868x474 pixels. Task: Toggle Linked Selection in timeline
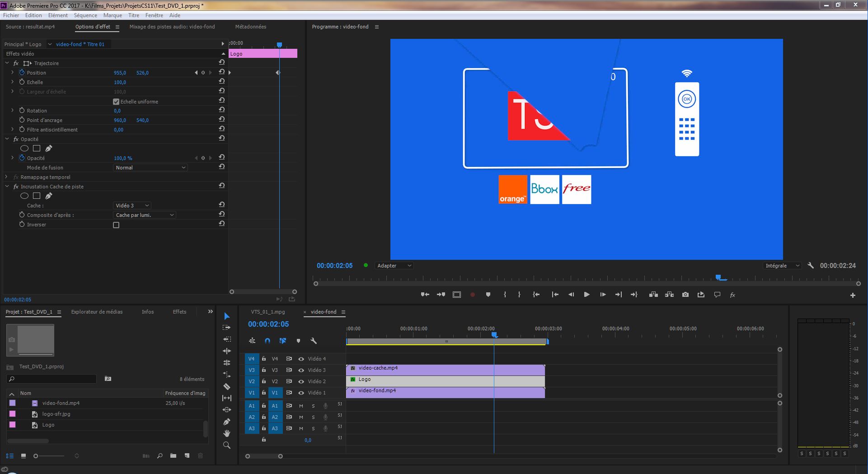283,341
